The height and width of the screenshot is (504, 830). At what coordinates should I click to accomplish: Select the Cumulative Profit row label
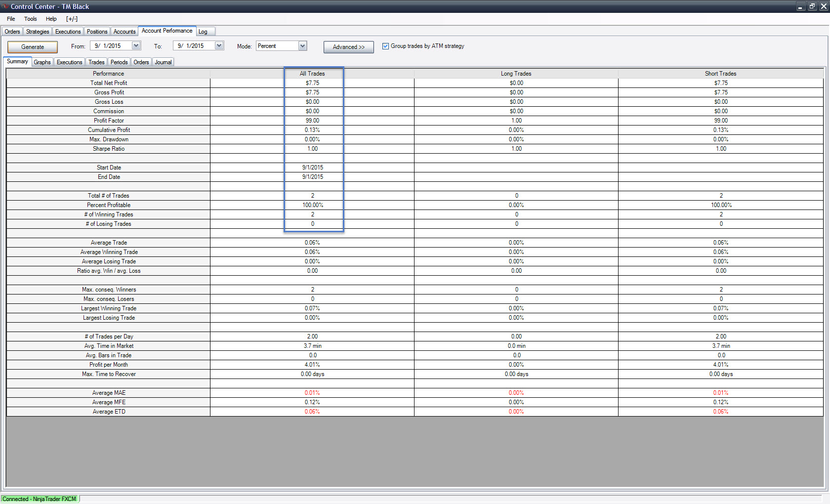109,130
